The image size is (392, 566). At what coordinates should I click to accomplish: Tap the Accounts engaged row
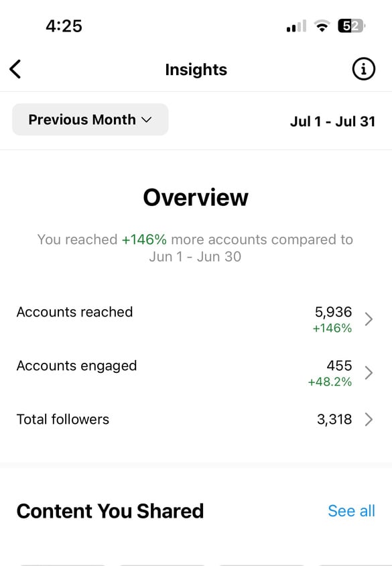76,365
